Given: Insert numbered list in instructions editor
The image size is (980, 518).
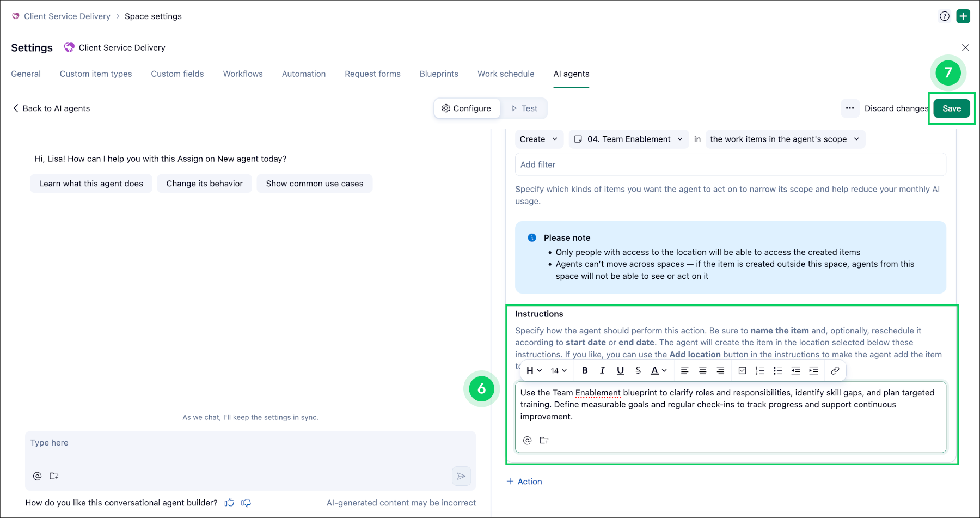Looking at the screenshot, I should pyautogui.click(x=760, y=370).
